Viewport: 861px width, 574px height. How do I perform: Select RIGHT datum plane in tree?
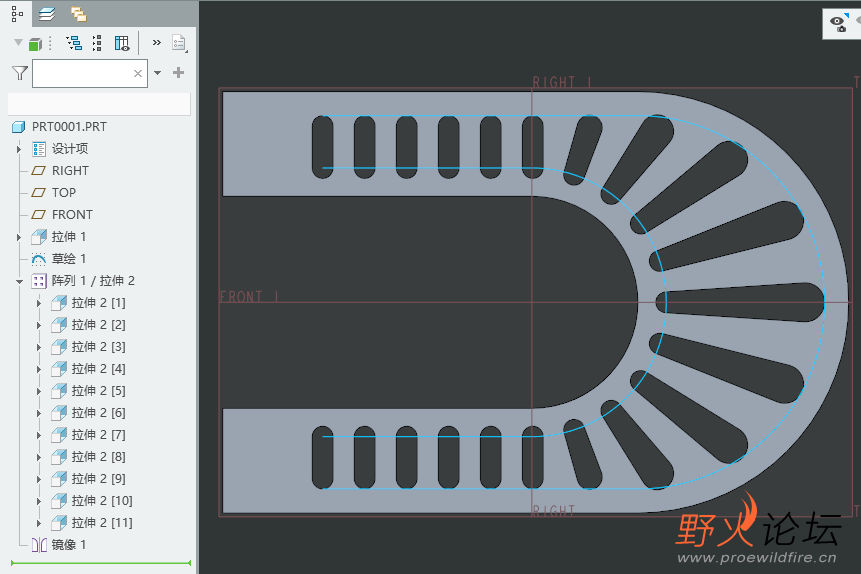pos(70,171)
